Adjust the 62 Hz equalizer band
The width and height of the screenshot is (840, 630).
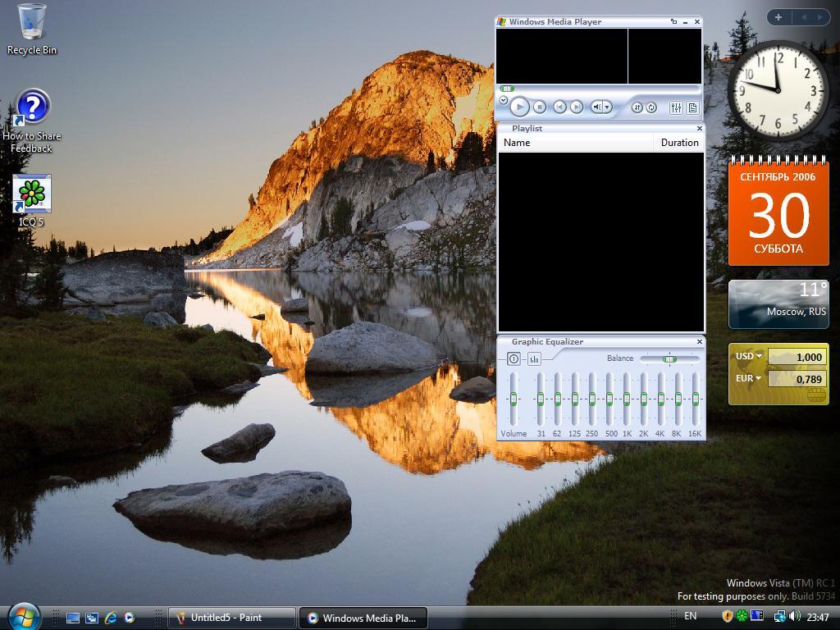pyautogui.click(x=558, y=399)
